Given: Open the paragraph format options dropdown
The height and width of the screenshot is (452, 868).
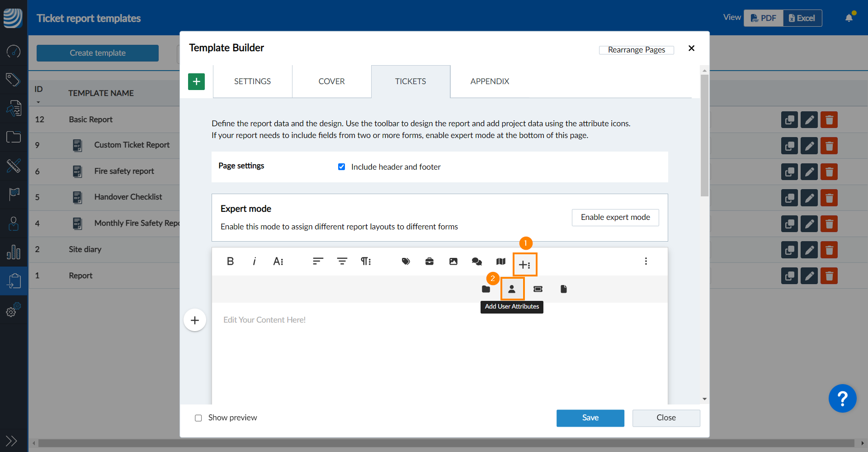Looking at the screenshot, I should tap(366, 262).
